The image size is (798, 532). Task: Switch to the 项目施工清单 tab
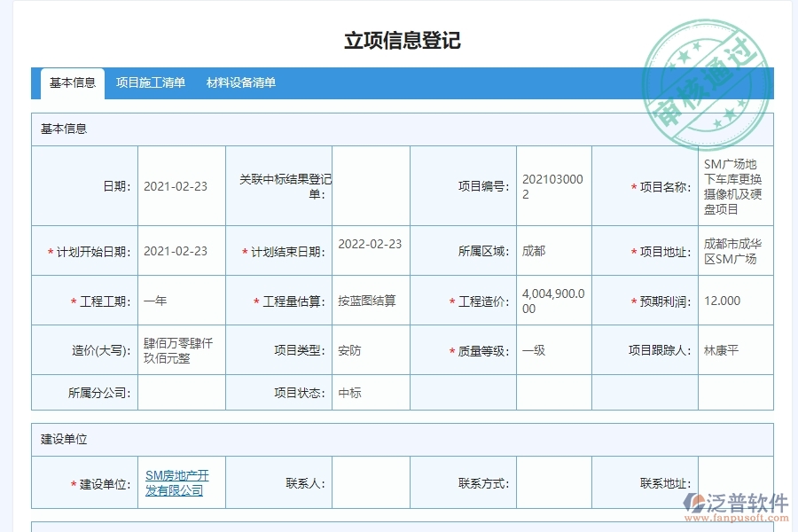click(x=150, y=82)
